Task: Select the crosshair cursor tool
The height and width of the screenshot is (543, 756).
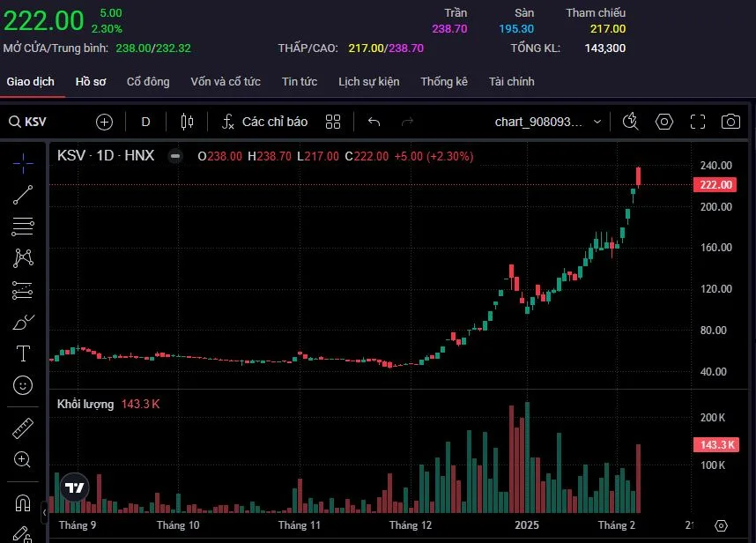Action: (x=23, y=163)
